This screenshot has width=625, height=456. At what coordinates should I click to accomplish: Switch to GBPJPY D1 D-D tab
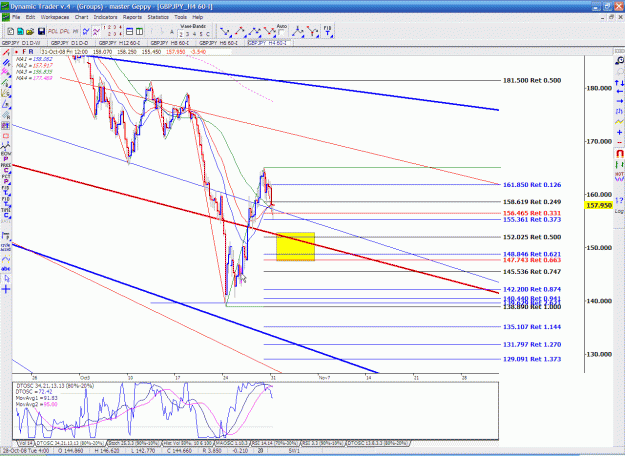(x=69, y=43)
